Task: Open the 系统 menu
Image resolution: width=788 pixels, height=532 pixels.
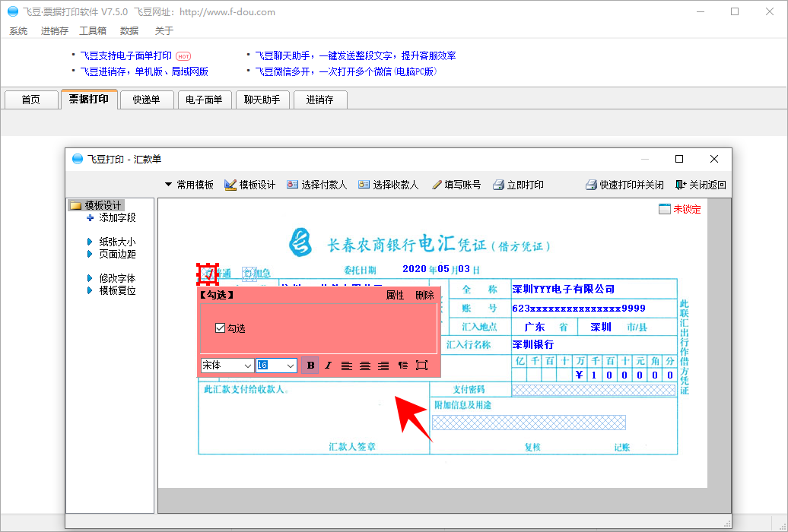Action: (18, 30)
